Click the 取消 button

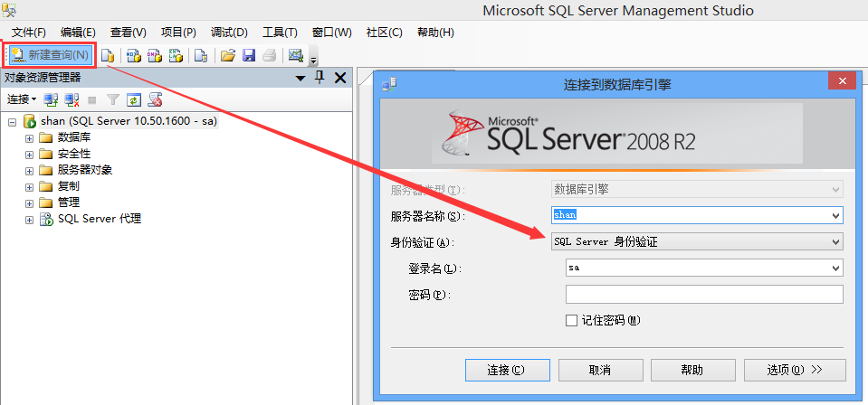coord(601,370)
